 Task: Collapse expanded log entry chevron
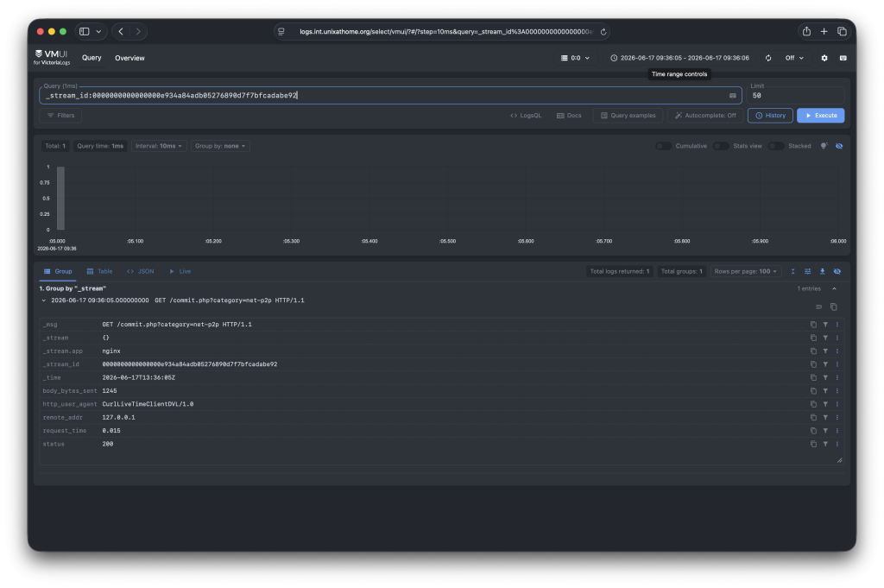click(44, 300)
